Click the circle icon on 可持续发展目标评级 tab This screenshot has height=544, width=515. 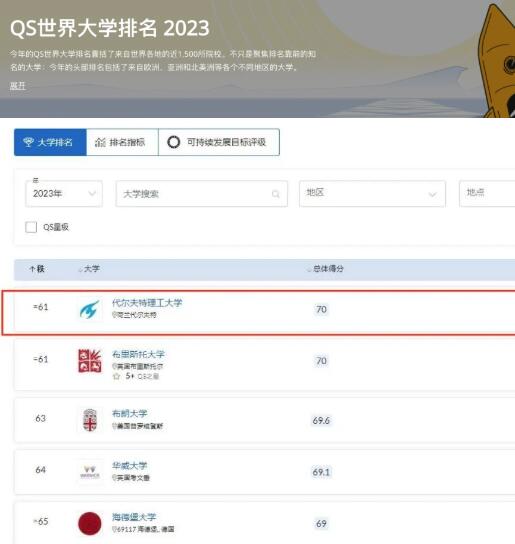tap(174, 142)
